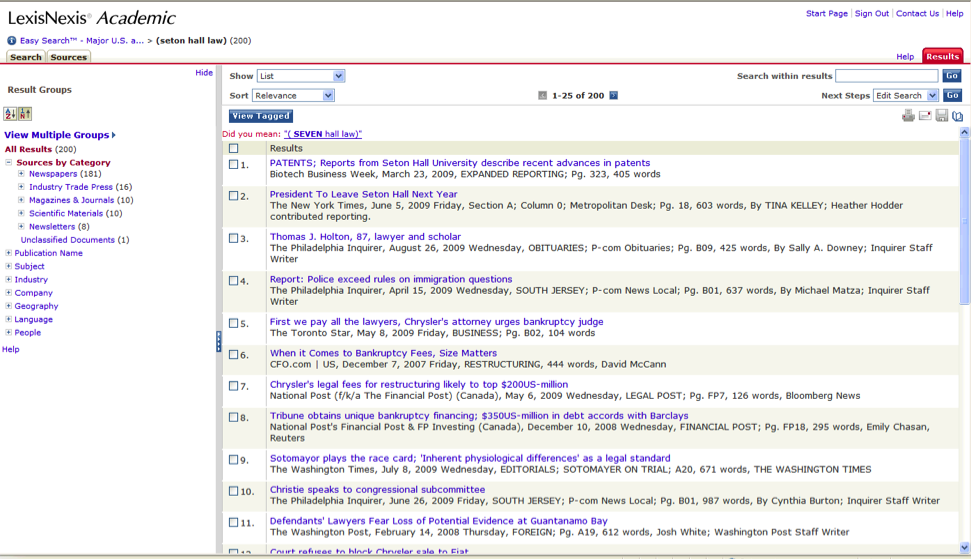This screenshot has width=971, height=559.
Task: Expand the People group
Action: tap(9, 332)
